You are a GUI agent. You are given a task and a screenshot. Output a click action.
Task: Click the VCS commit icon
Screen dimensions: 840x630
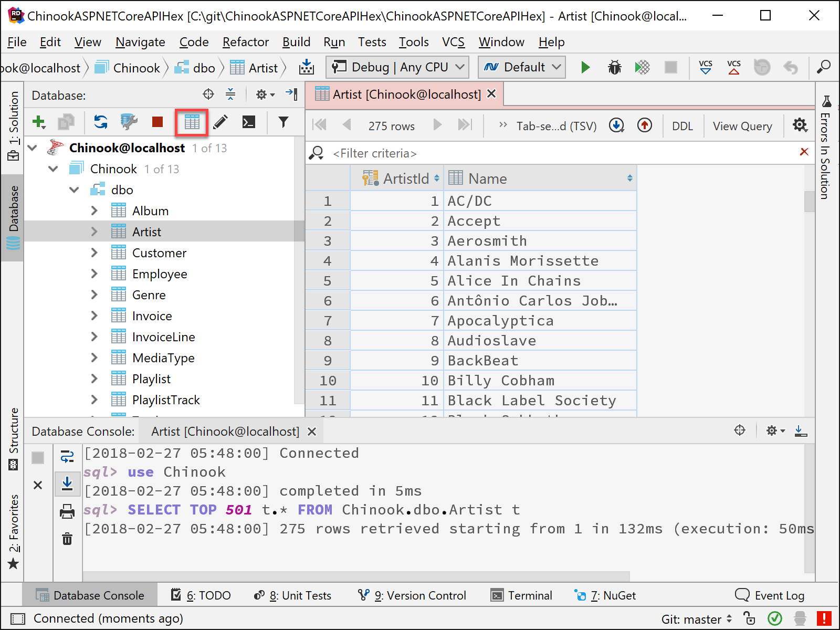tap(734, 67)
